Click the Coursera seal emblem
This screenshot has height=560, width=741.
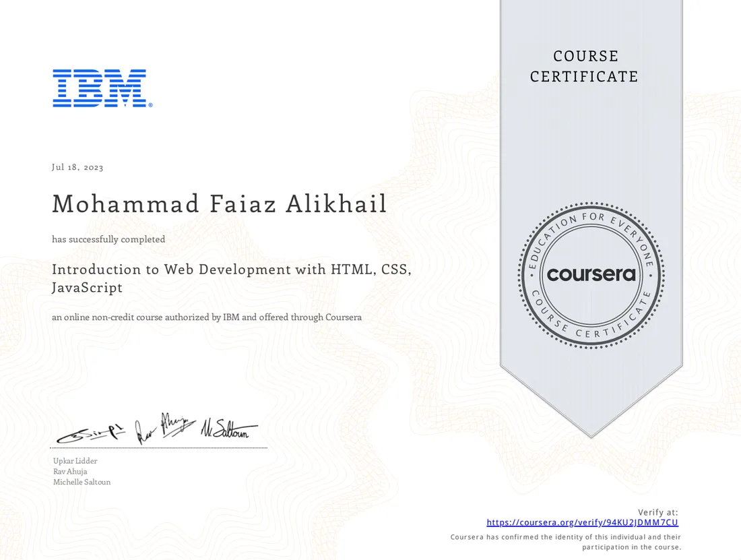coord(591,275)
